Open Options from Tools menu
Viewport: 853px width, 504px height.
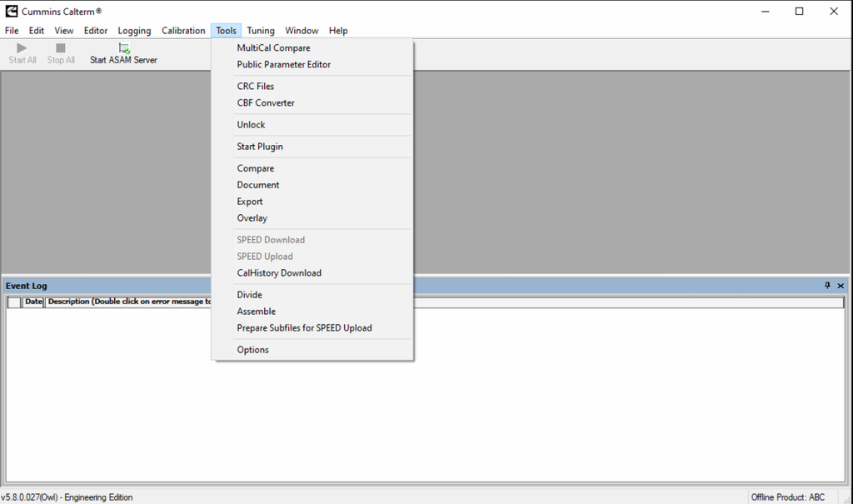pos(252,350)
